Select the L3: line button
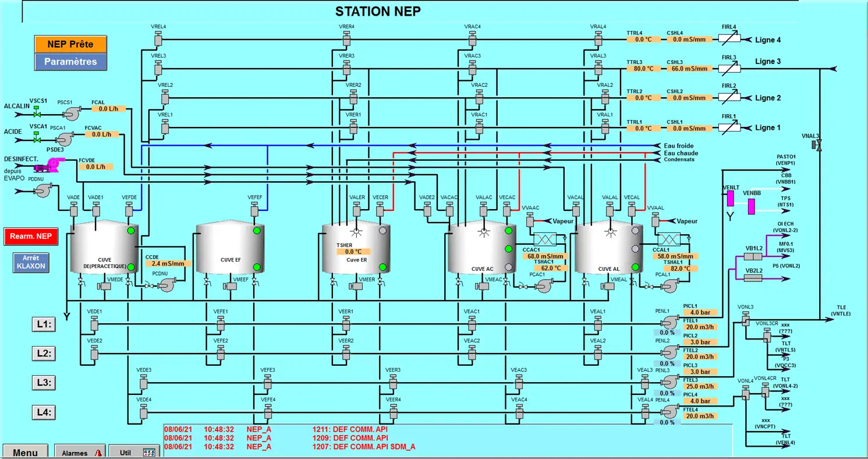 44,383
